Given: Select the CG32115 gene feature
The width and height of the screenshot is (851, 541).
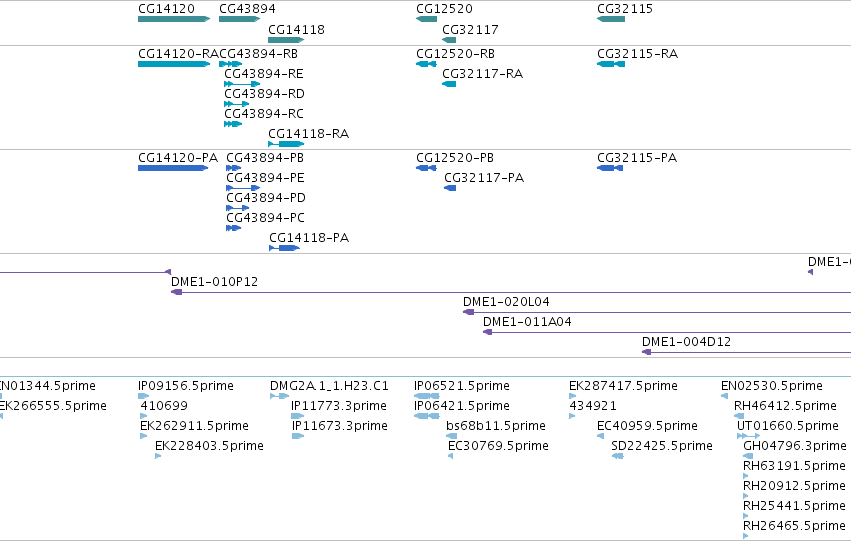Looking at the screenshot, I should [611, 19].
